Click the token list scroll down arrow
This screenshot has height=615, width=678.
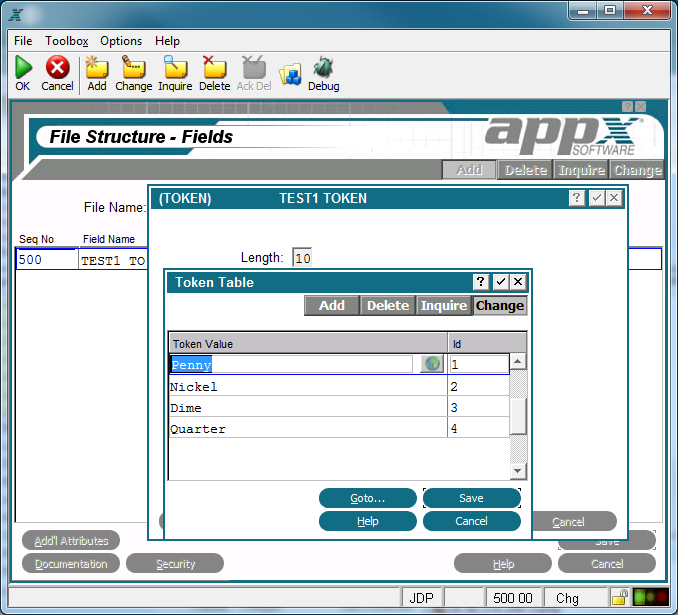[x=518, y=471]
